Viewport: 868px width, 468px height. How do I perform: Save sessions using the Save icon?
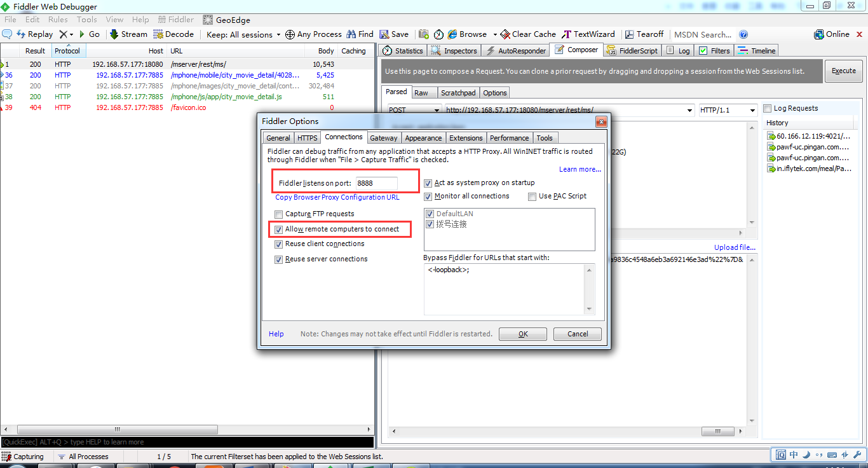pos(394,34)
